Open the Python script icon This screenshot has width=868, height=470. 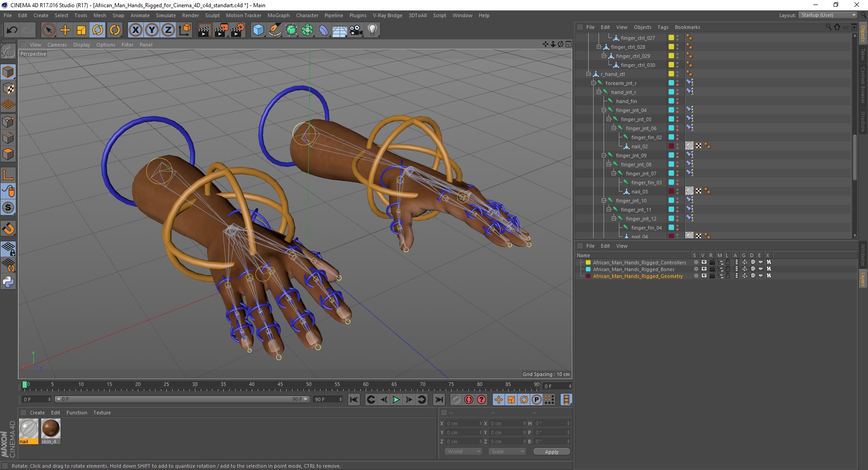(8, 282)
